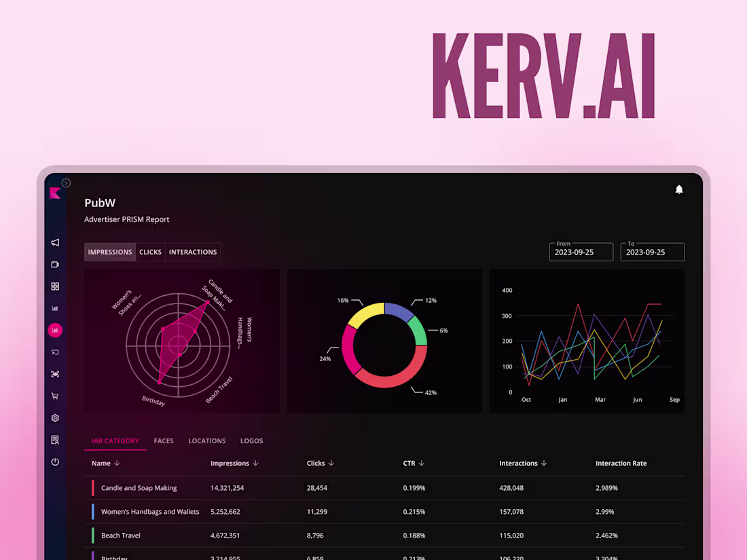The image size is (747, 560).
Task: Open the shopping cart icon
Action: (x=55, y=396)
